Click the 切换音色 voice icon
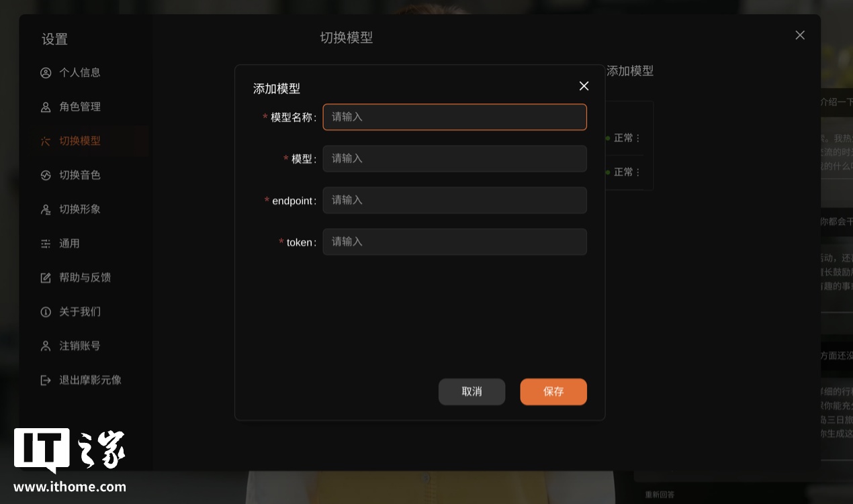This screenshot has height=504, width=853. coord(46,175)
